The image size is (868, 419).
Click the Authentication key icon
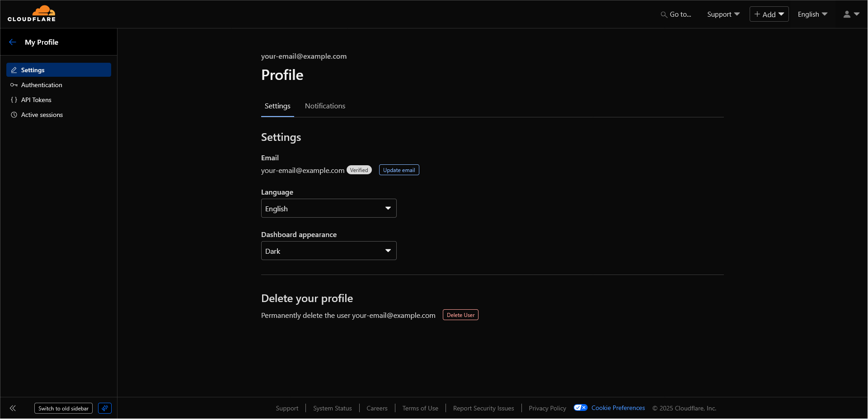pos(14,85)
